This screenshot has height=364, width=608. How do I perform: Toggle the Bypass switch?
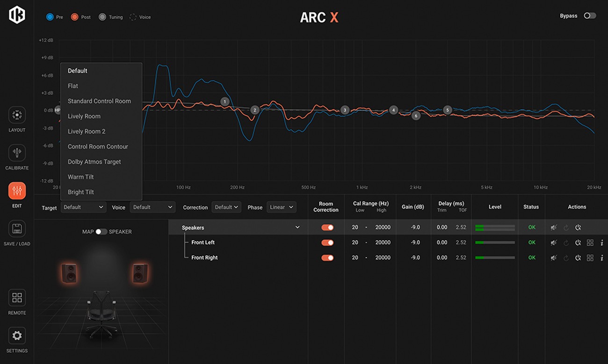590,15
